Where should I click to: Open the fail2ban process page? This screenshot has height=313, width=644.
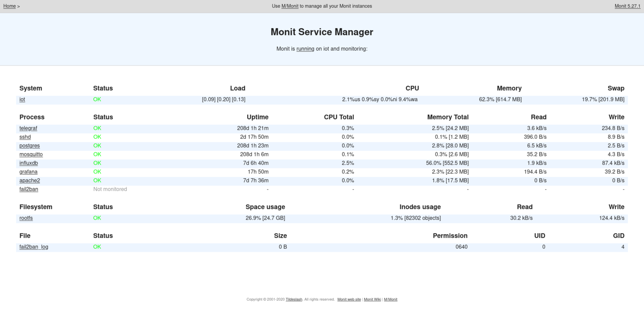tap(29, 189)
